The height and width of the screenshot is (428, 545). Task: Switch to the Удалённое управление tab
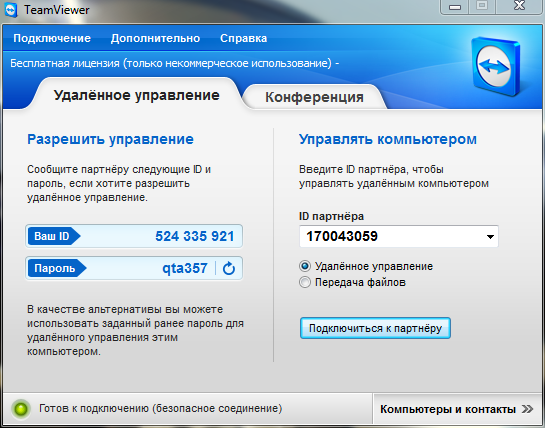coord(137,95)
